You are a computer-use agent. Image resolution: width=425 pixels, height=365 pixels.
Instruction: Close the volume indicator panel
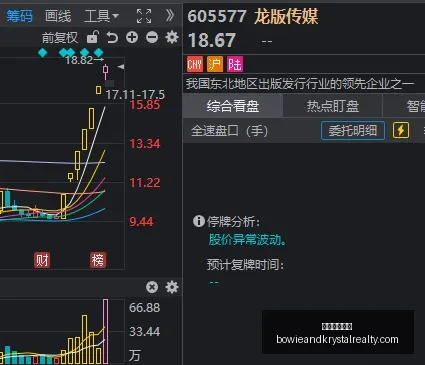[152, 287]
